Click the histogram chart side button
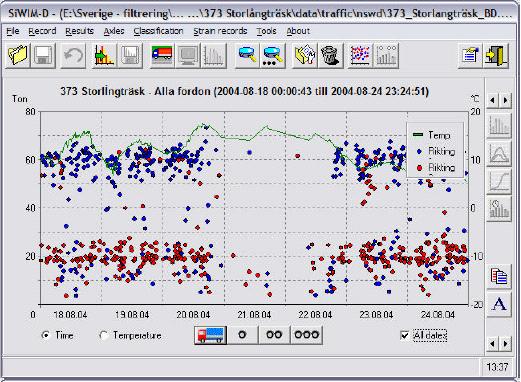This screenshot has width=521, height=382. click(499, 126)
